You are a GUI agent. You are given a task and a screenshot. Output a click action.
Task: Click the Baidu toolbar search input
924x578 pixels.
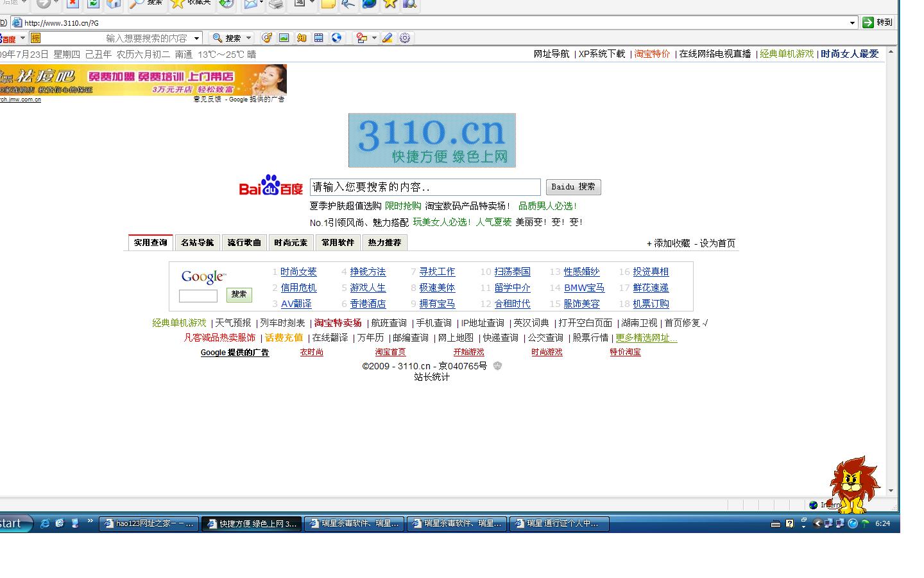pos(117,39)
